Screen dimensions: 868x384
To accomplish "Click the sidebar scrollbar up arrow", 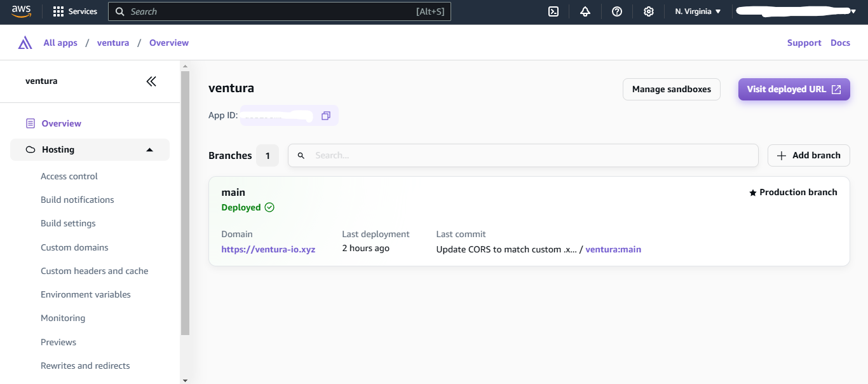I will point(185,65).
